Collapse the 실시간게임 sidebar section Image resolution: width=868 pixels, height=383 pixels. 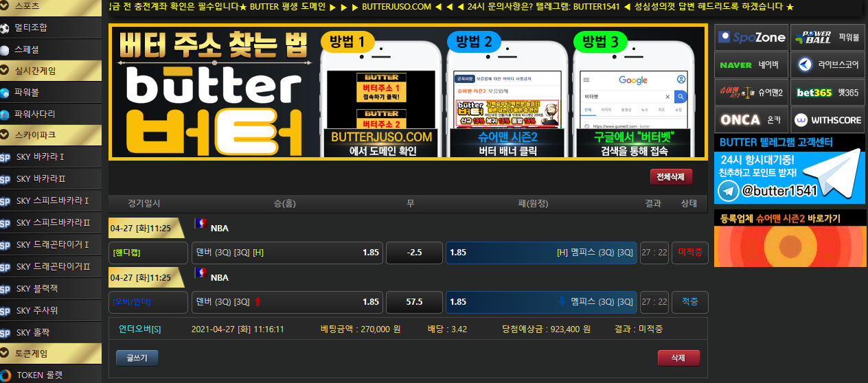[x=51, y=71]
